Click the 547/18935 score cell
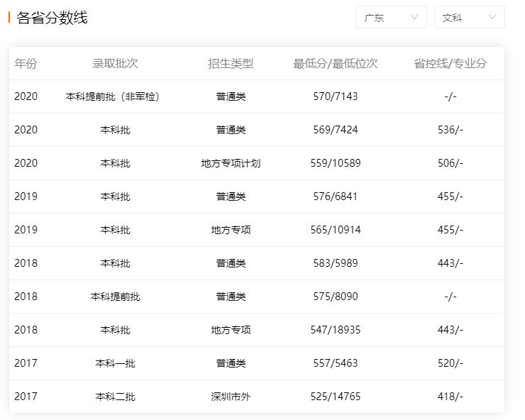The height and width of the screenshot is (420, 525). pos(336,330)
